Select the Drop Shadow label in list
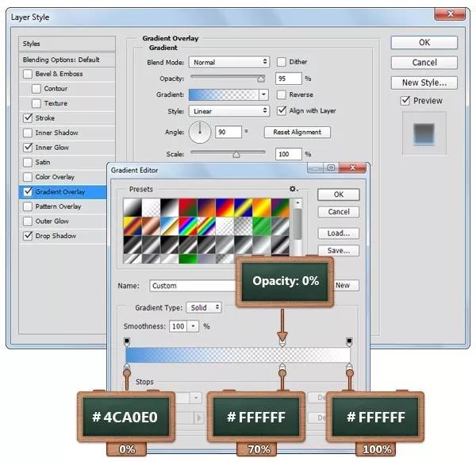Image resolution: width=476 pixels, height=462 pixels. pos(56,236)
